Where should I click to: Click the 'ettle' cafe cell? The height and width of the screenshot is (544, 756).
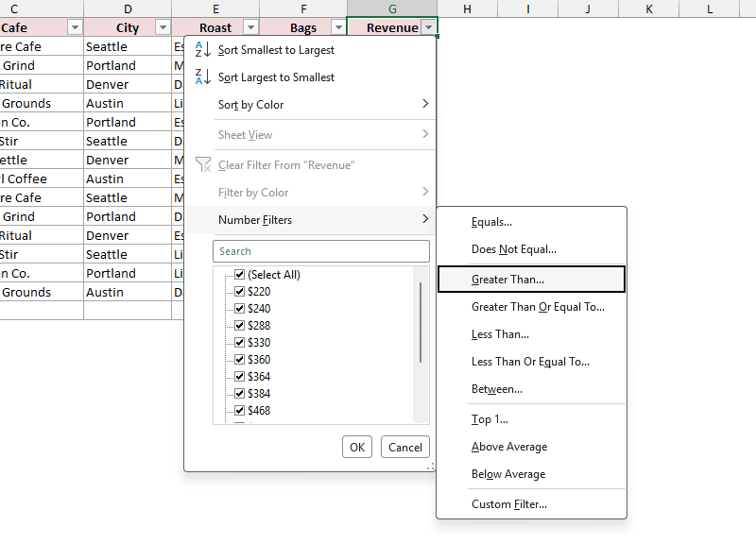tap(42, 160)
